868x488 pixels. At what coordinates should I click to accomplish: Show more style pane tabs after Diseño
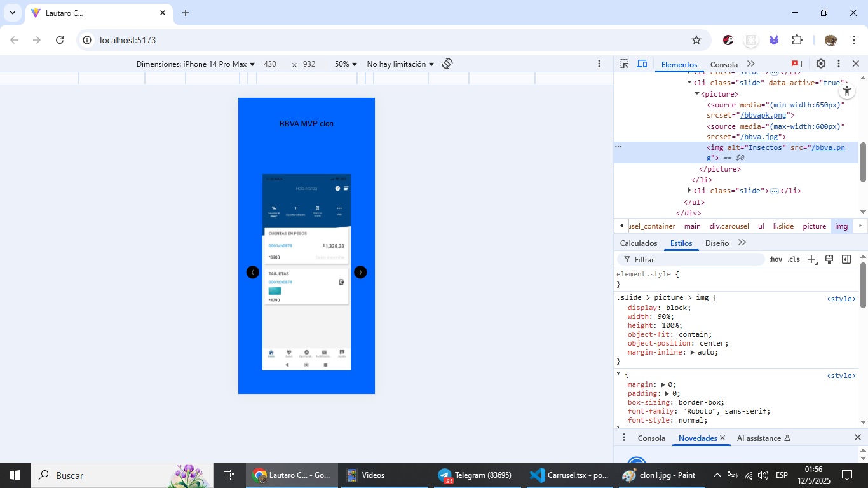coord(742,243)
